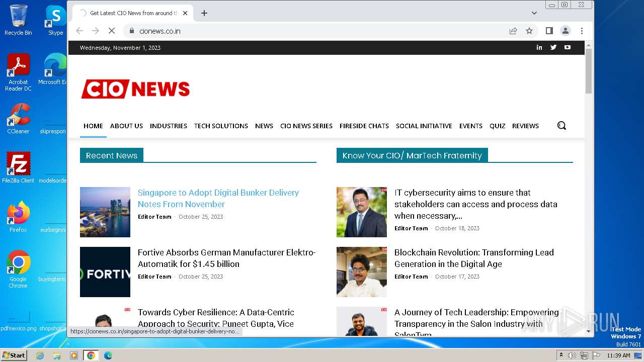
Task: Open Internet Explorer from the taskbar
Action: point(40,355)
